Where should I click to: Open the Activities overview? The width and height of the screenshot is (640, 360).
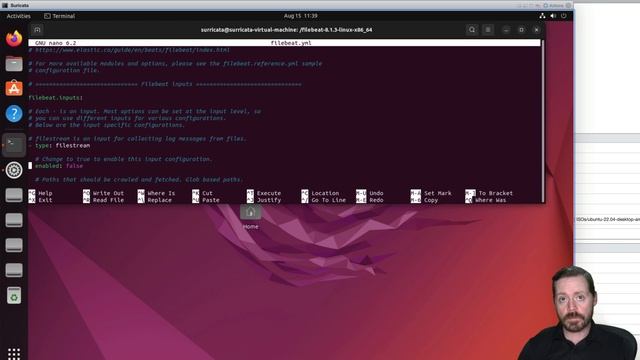[x=18, y=16]
